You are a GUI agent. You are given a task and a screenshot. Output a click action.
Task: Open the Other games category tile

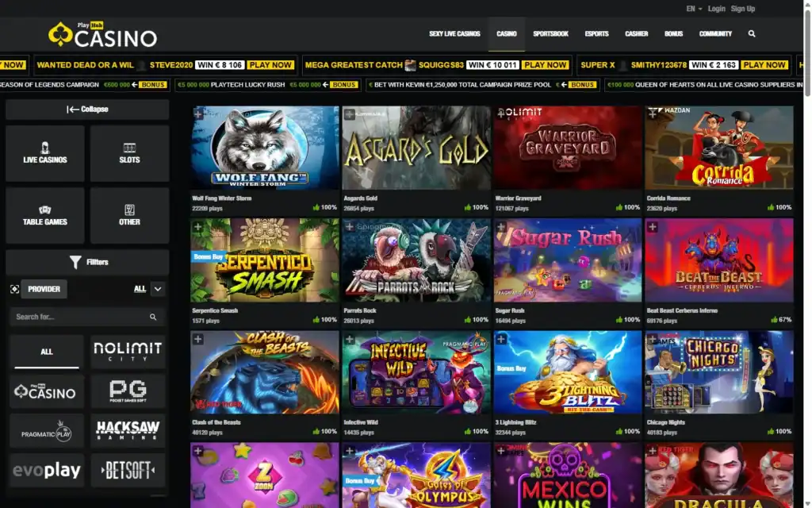coord(129,216)
